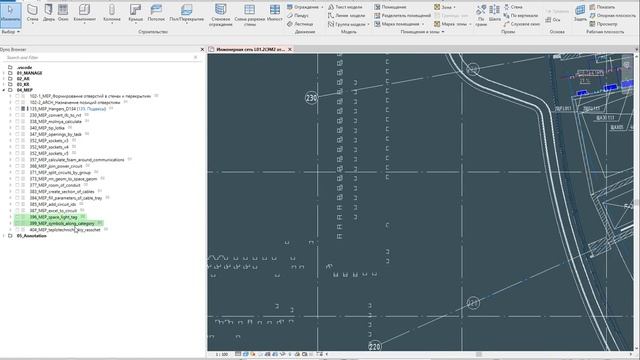Choose the Задать (Set) work plane tool
The height and width of the screenshot is (360, 640).
(x=580, y=13)
